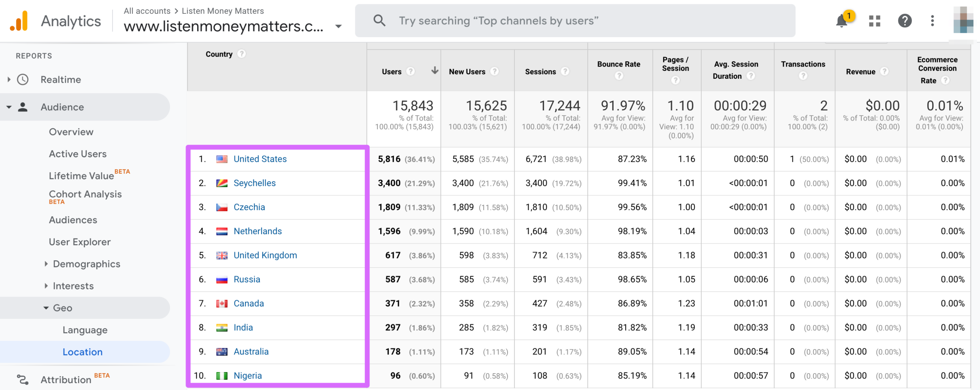The image size is (980, 390).
Task: Sort by Sessions column header
Action: click(x=541, y=72)
